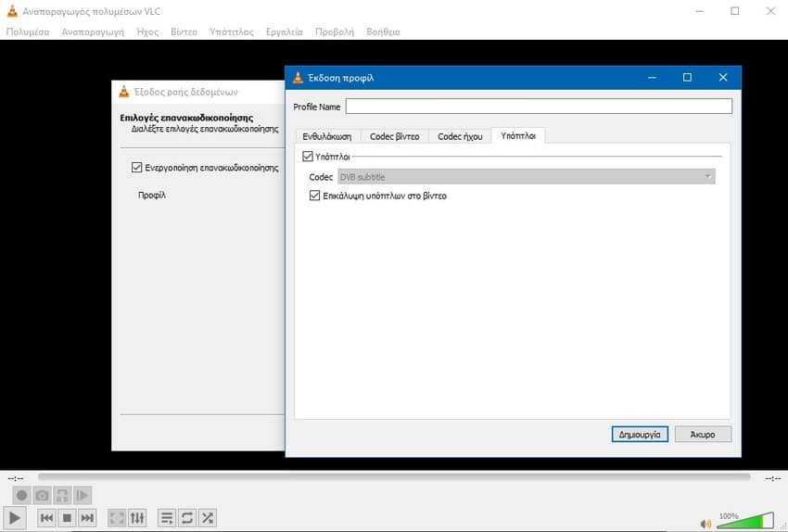The height and width of the screenshot is (532, 788).
Task: Click Επιλογές επανακωδικοποίησης heading
Action: 186,118
